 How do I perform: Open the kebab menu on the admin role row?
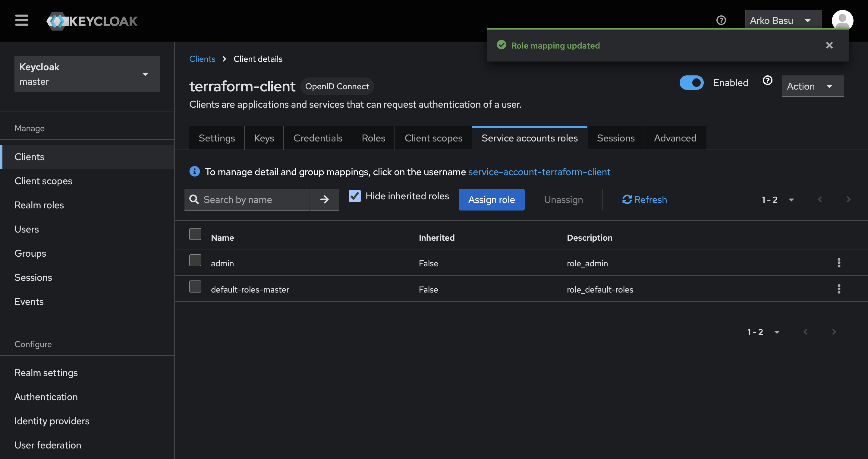(839, 263)
